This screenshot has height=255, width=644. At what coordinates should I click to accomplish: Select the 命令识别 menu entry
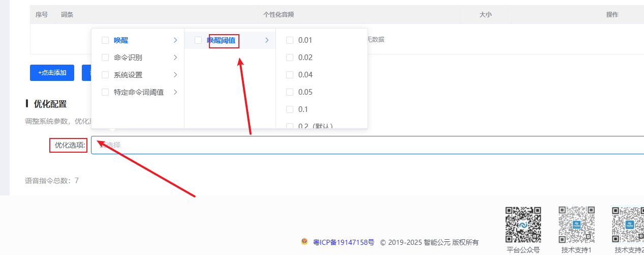tap(138, 58)
